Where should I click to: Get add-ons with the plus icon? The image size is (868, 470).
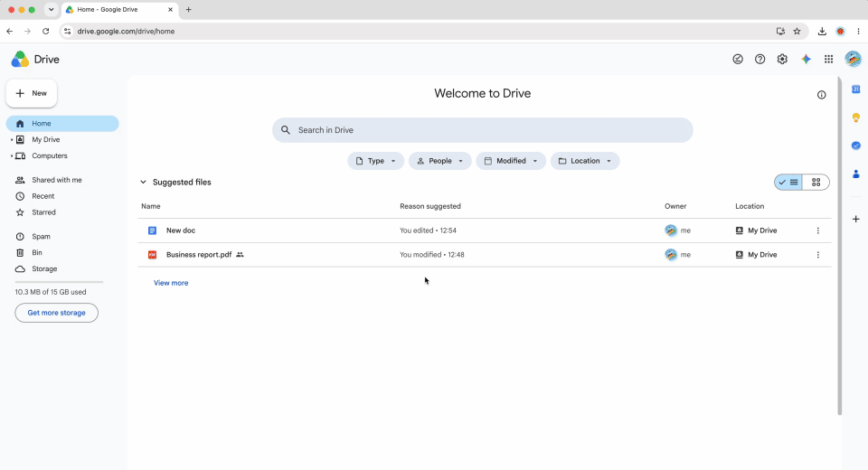[856, 220]
